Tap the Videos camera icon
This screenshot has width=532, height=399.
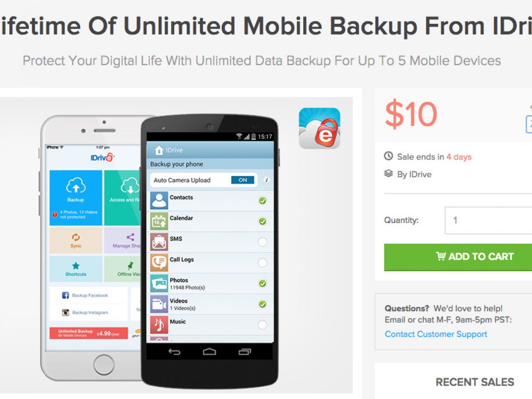click(159, 304)
